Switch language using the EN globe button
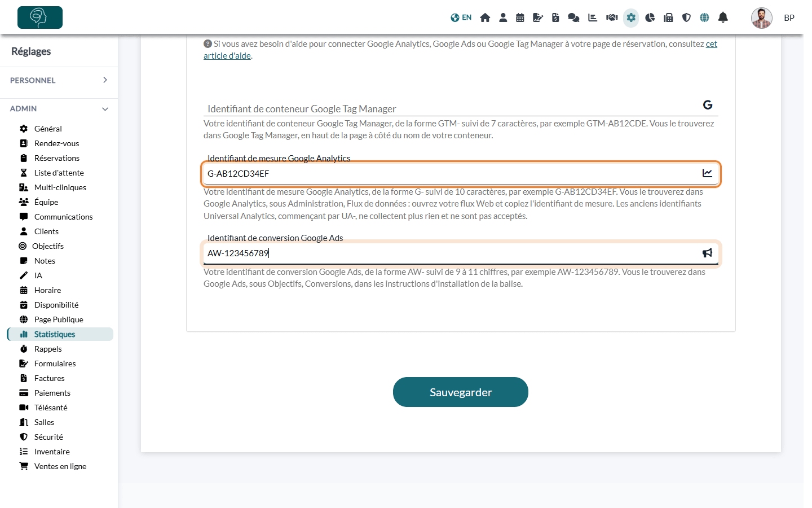Viewport: 812px width, 508px height. pyautogui.click(x=461, y=17)
